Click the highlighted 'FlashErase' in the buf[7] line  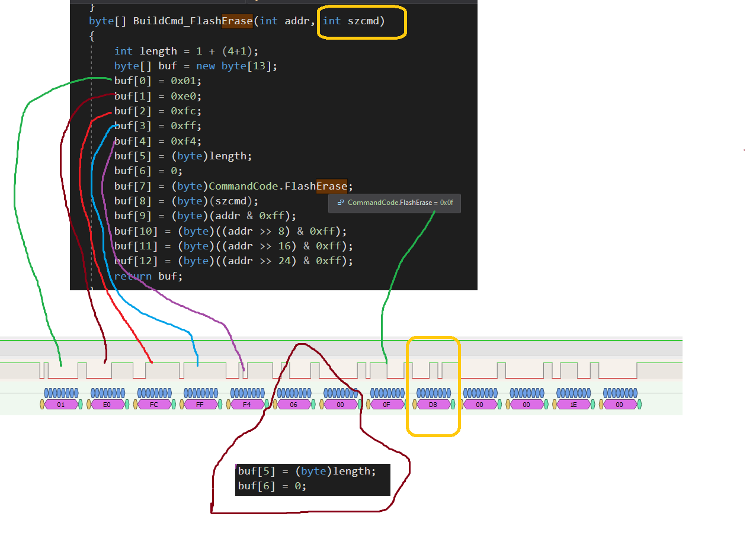click(x=316, y=186)
